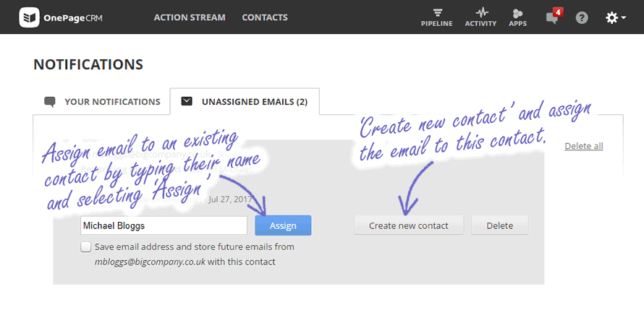Click the Jul 27, 2017 date text

(x=232, y=201)
